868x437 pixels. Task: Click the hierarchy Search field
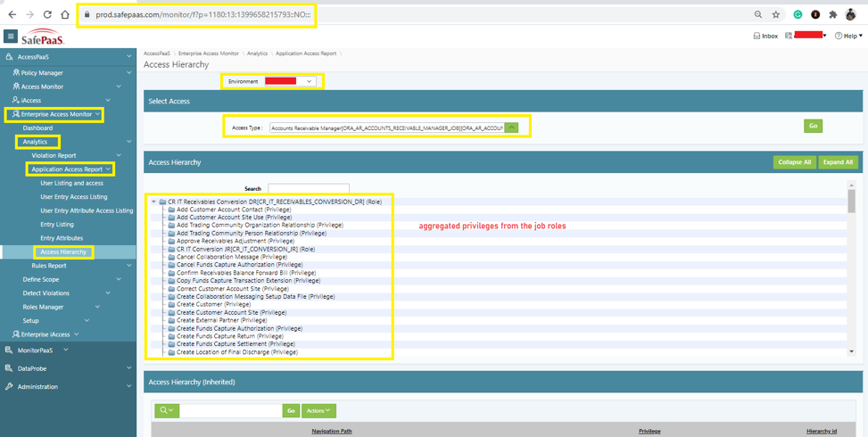[x=309, y=189]
